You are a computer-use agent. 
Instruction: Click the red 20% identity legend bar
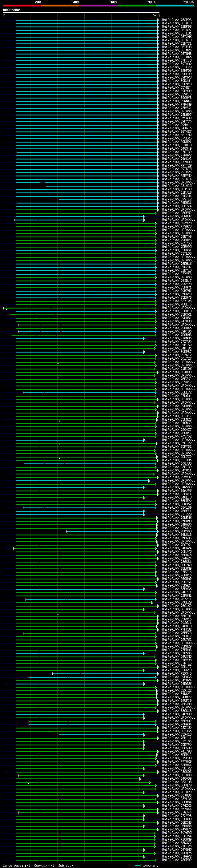[22, 6]
